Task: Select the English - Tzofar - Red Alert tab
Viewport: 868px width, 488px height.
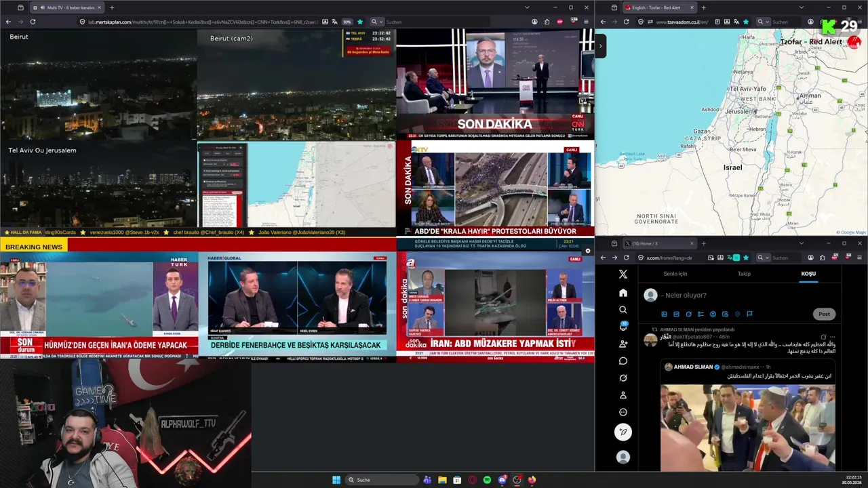Action: point(660,7)
